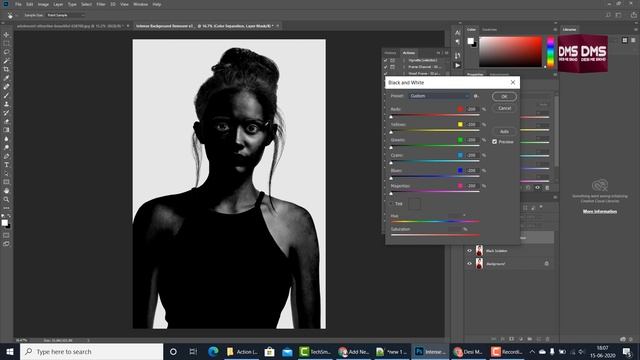The height and width of the screenshot is (360, 640).
Task: Select the Healing Brush tool
Action: coord(6,87)
